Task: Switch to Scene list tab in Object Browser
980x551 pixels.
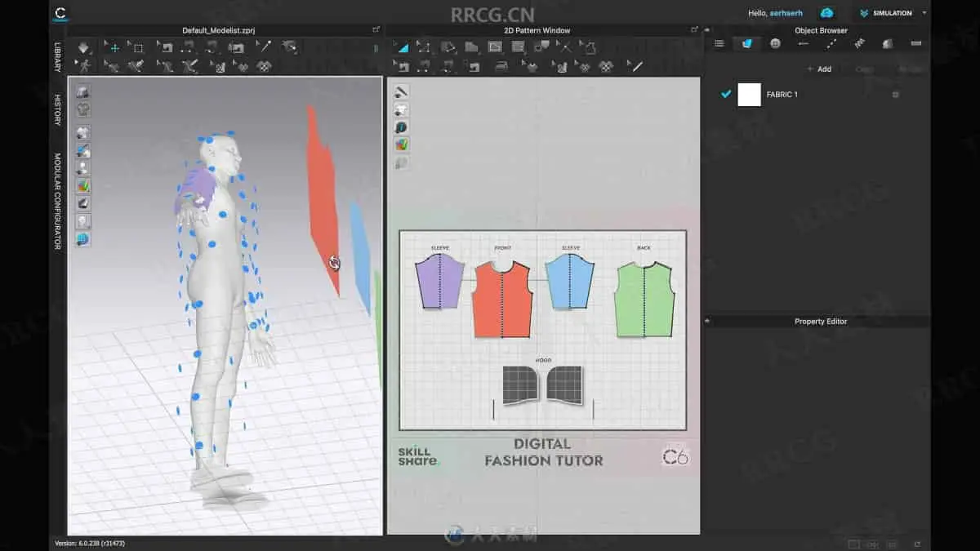Action: tap(719, 43)
